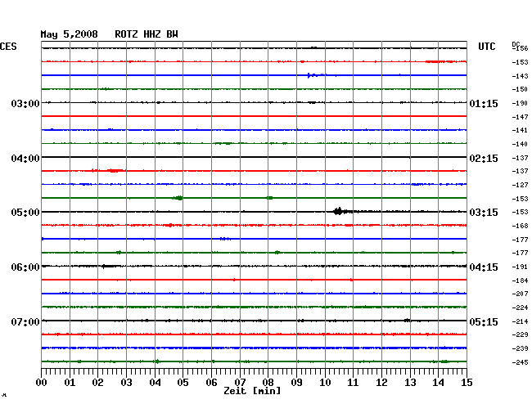Click the DC offset value "-191"
The image size is (532, 404).
[520, 267]
